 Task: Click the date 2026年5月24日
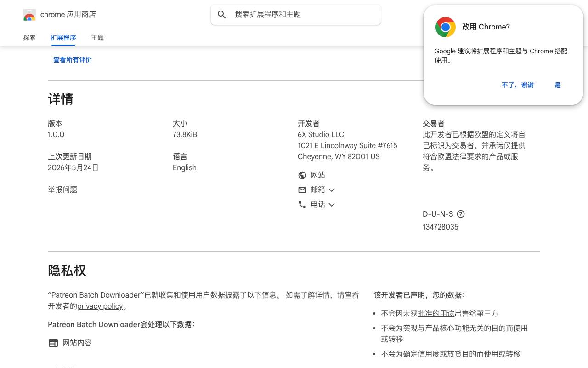tap(73, 168)
